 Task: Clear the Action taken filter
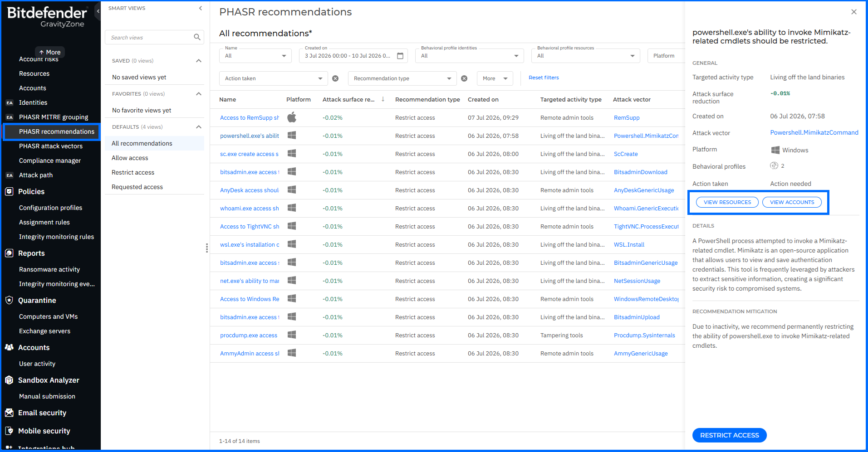(335, 78)
